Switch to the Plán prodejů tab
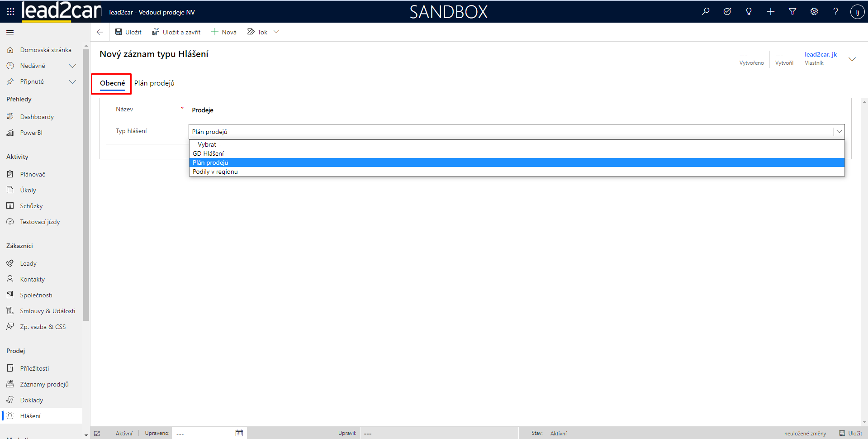 (154, 83)
